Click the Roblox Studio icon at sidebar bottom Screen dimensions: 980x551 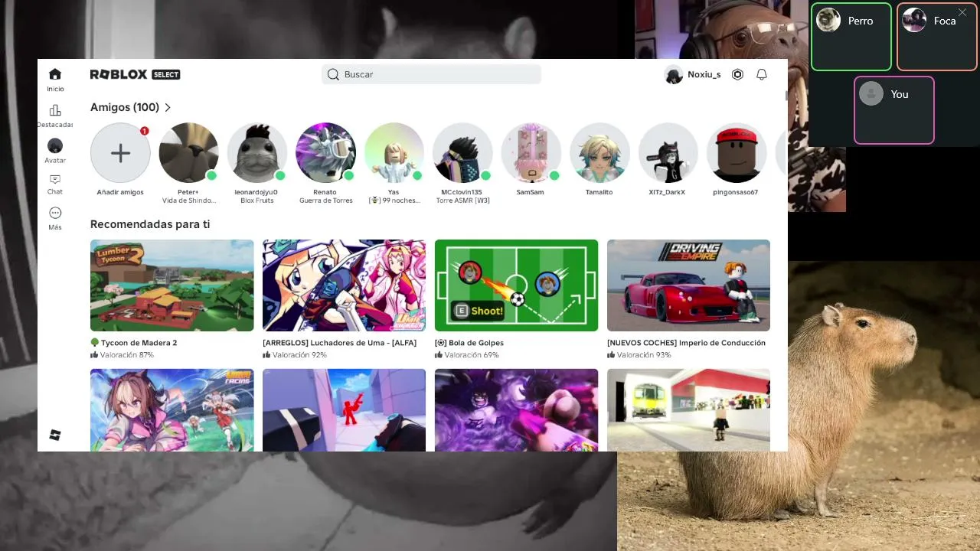click(55, 435)
